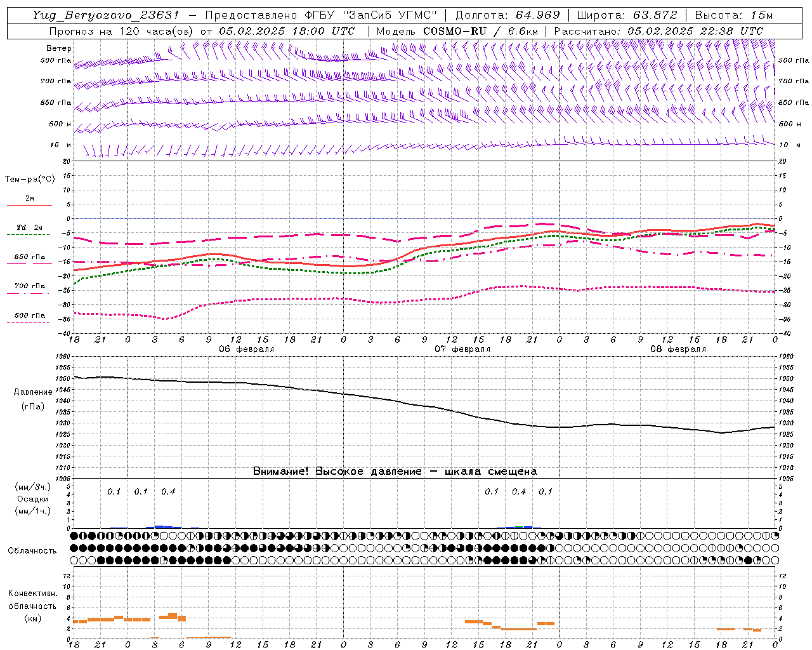This screenshot has width=812, height=650.
Task: Click line sample under the Td 2м legend
Action: coord(29,235)
